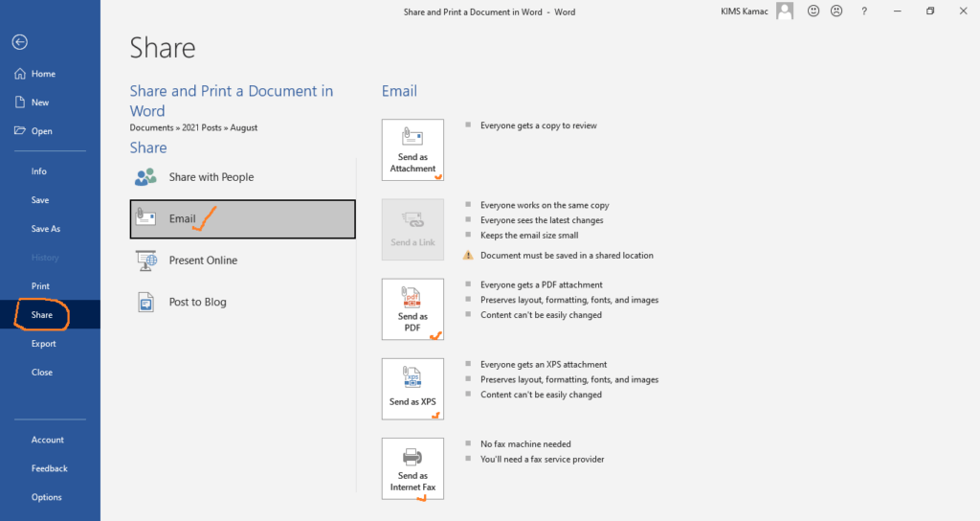Click the 'Share and Print a Document in Word' title
Screen dimensions: 980x521
pos(232,101)
